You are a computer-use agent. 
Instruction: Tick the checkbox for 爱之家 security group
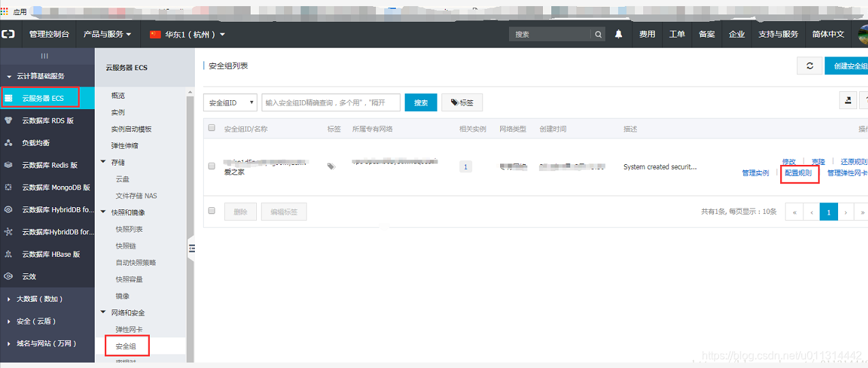click(212, 166)
